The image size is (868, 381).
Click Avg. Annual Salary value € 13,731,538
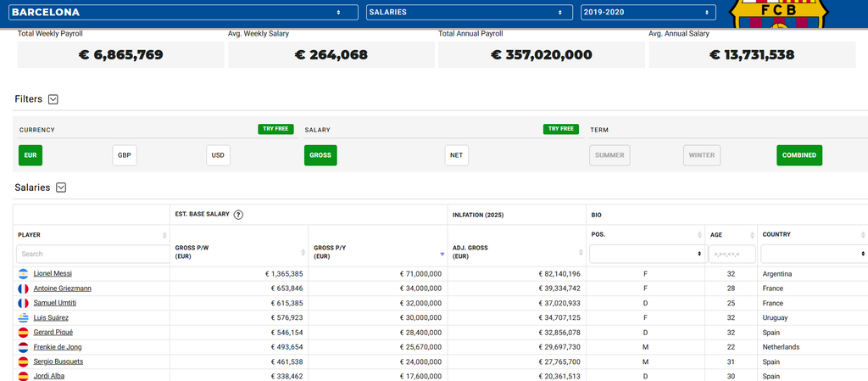[752, 55]
